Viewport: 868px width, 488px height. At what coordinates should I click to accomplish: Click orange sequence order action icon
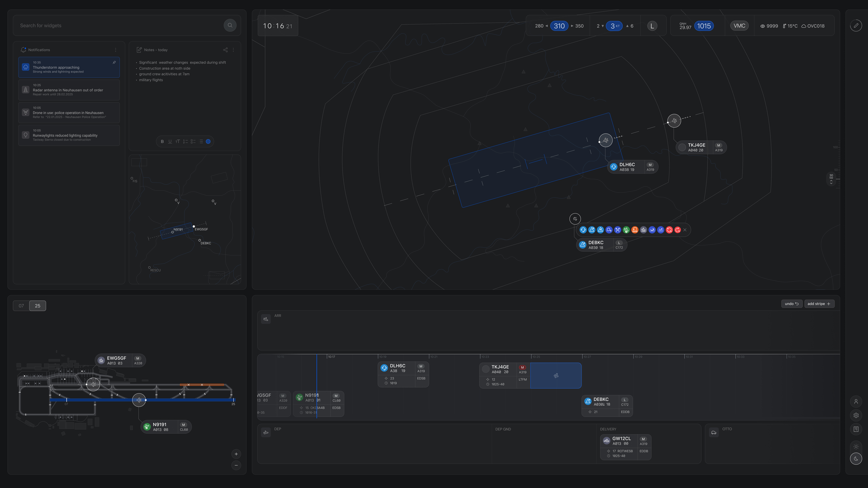pos(635,230)
